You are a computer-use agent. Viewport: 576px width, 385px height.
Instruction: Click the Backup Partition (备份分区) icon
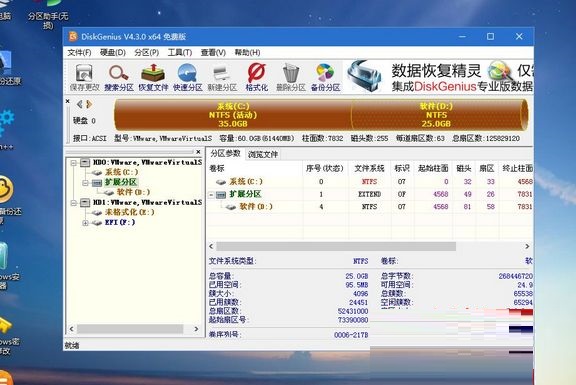[x=325, y=77]
